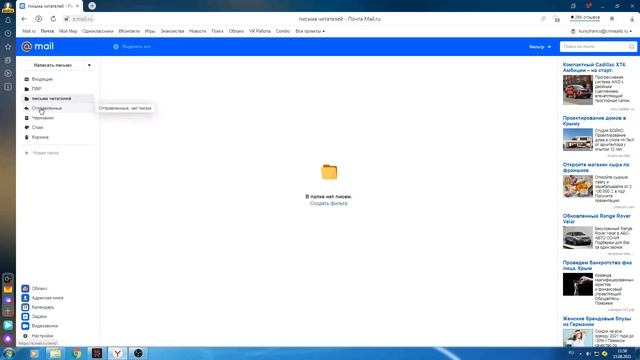This screenshot has width=640, height=360.
Task: Open 'VK Работа' in portal bar
Action: click(260, 31)
